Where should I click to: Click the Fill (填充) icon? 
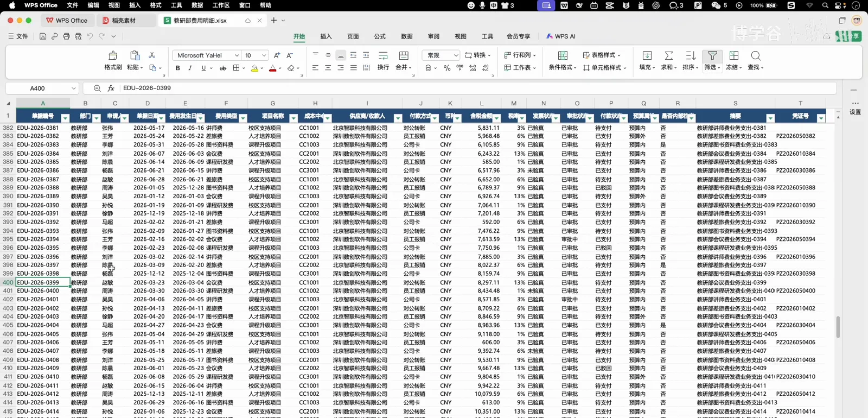click(x=647, y=55)
